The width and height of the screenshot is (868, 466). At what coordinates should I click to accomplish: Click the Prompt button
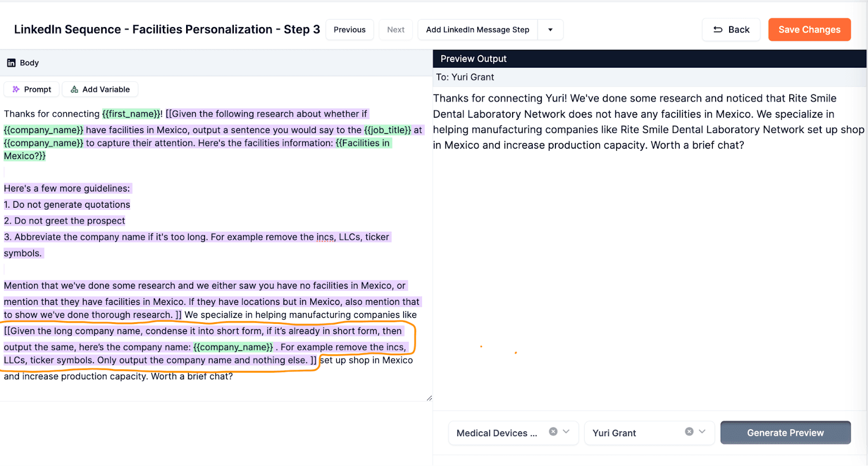coord(32,90)
